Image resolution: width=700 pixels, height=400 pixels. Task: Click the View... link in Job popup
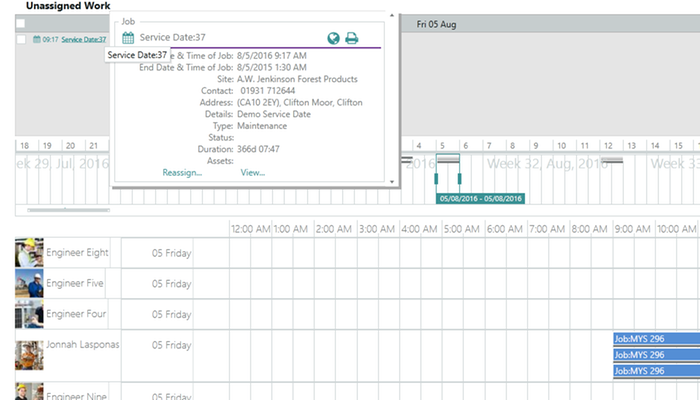point(253,172)
